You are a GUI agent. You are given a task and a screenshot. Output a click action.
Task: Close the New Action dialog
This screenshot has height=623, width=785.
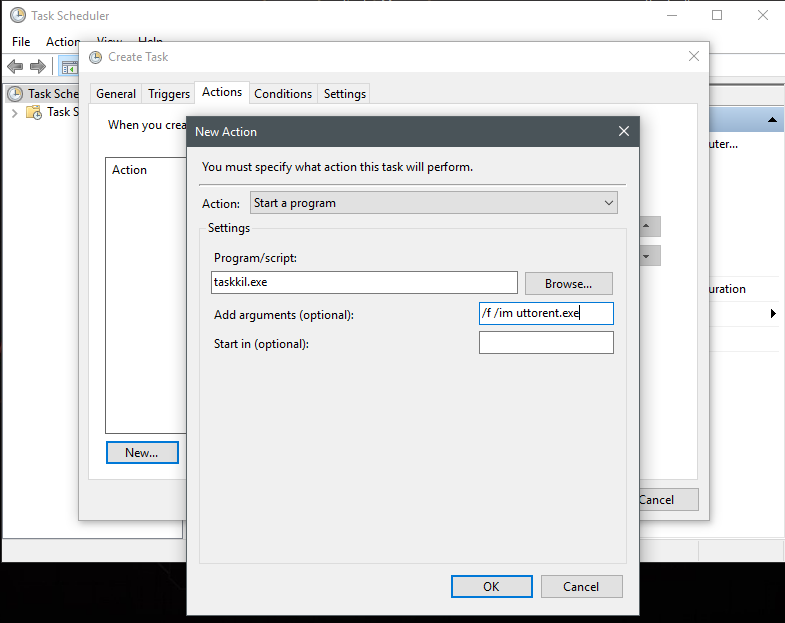tap(624, 131)
